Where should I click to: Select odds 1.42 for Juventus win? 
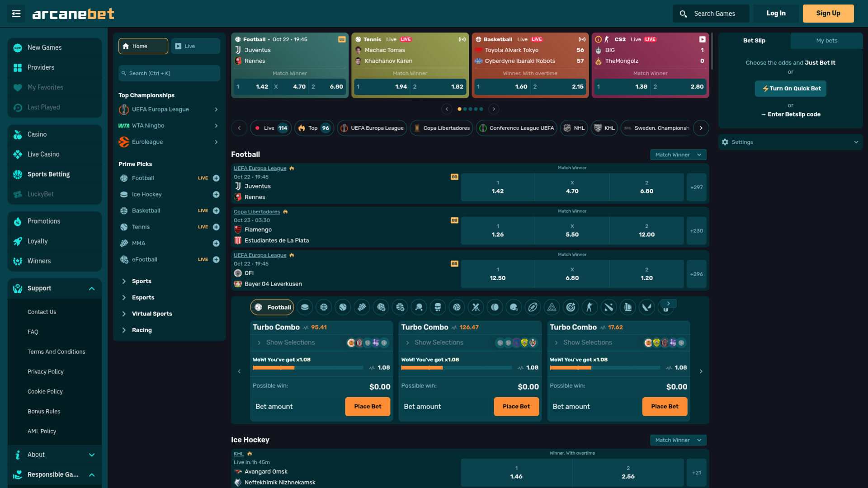[497, 187]
